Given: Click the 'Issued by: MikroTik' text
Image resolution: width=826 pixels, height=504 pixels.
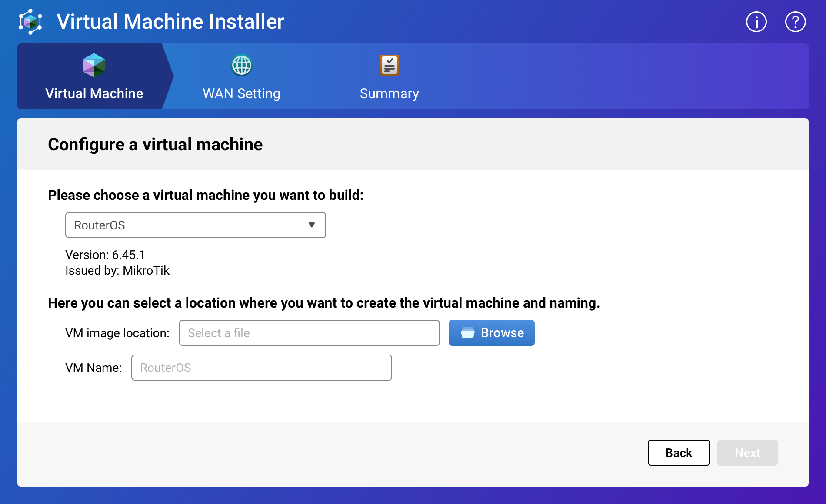Looking at the screenshot, I should click(x=117, y=270).
